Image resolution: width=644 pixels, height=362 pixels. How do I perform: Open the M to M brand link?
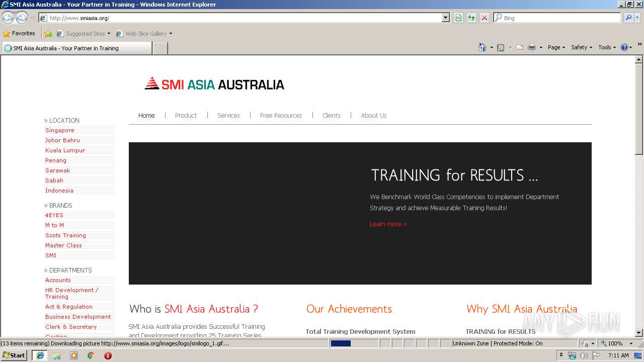[x=54, y=225]
